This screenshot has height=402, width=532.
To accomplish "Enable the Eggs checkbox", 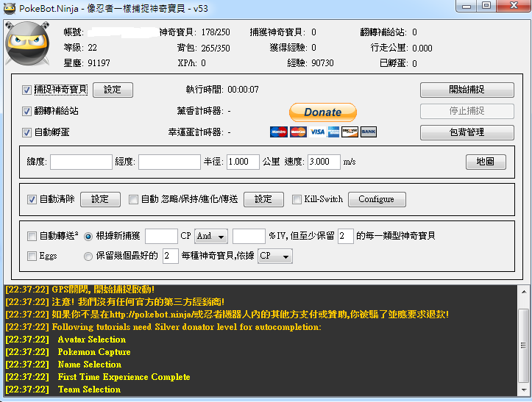I will point(32,256).
